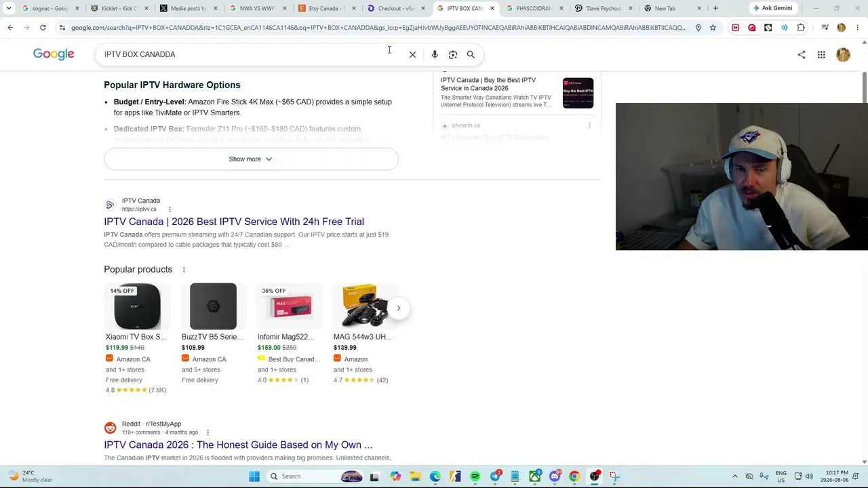Show hidden system tray icons
Image resolution: width=868 pixels, height=488 pixels.
(x=734, y=476)
